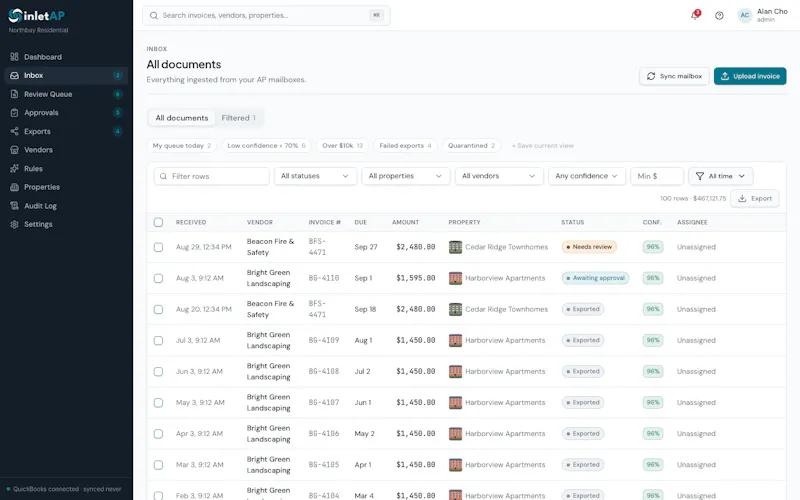Click the Exports share icon
This screenshot has height=500, width=800.
tap(14, 131)
